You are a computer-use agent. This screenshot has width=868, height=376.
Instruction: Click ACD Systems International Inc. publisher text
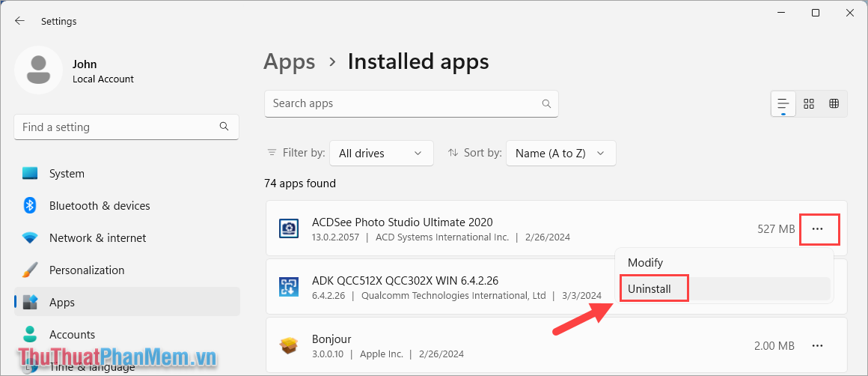tap(442, 237)
